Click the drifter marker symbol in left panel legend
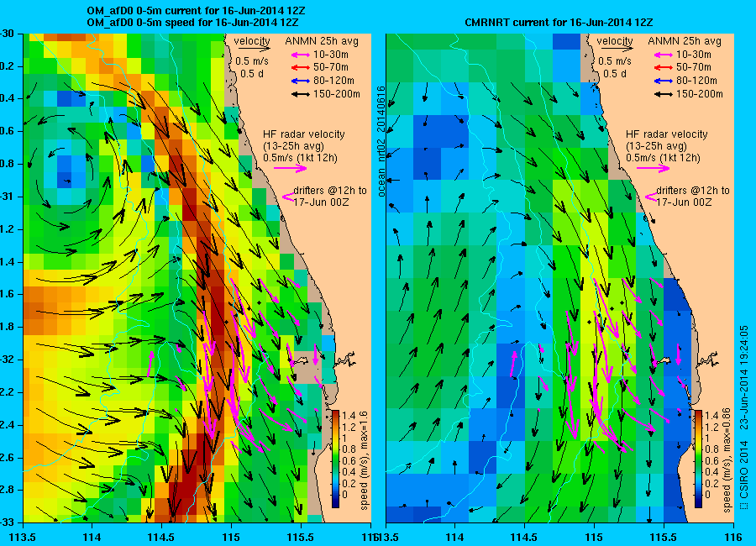Viewport: 756px width, 546px height. coord(288,197)
